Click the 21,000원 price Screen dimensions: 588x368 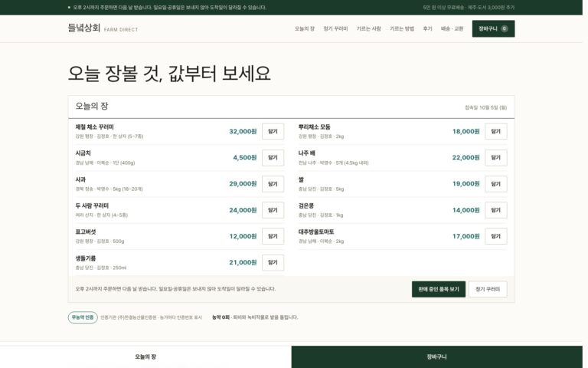pos(243,262)
